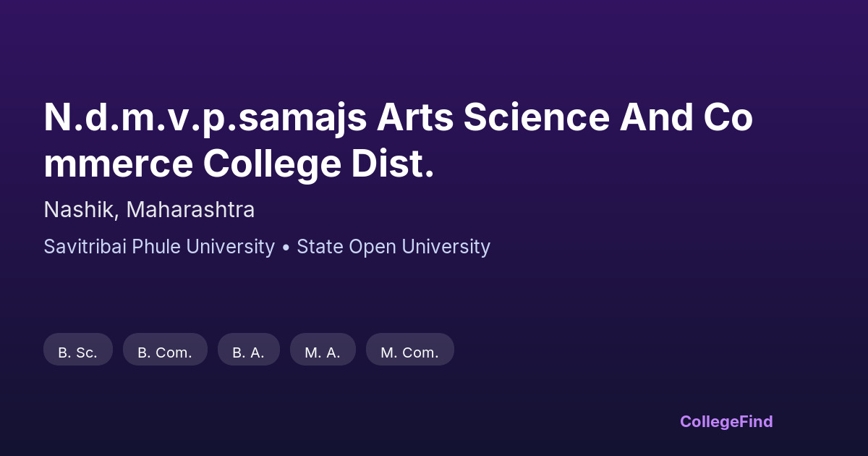The image size is (868, 456).
Task: Click N.d.m.v.p.samajs in the title
Action: pos(205,117)
